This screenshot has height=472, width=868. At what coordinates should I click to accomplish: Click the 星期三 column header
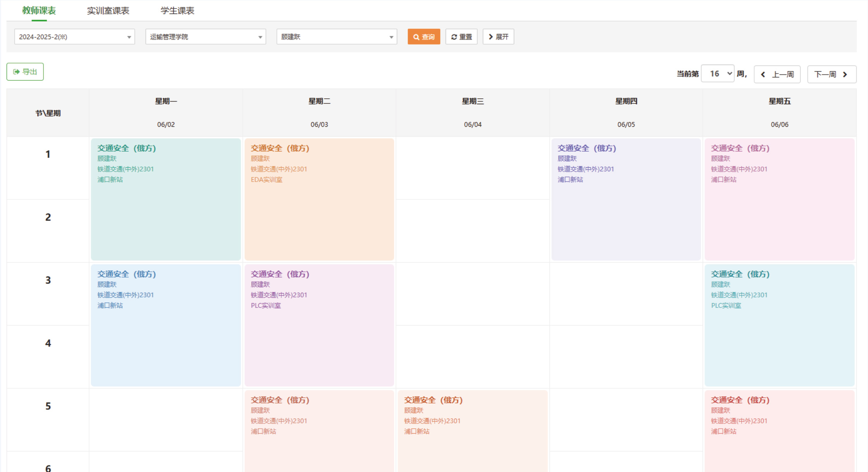[x=473, y=101]
